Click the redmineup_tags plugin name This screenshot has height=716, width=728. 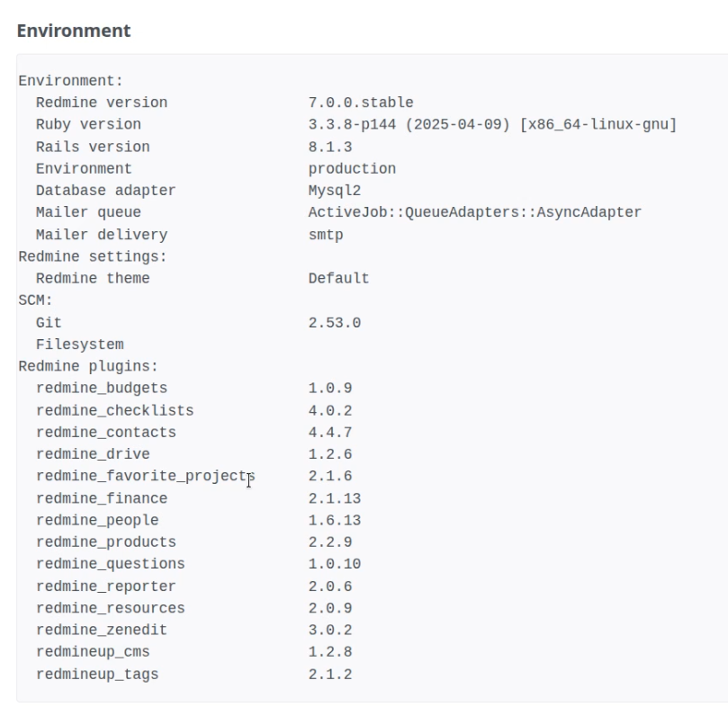click(x=97, y=675)
